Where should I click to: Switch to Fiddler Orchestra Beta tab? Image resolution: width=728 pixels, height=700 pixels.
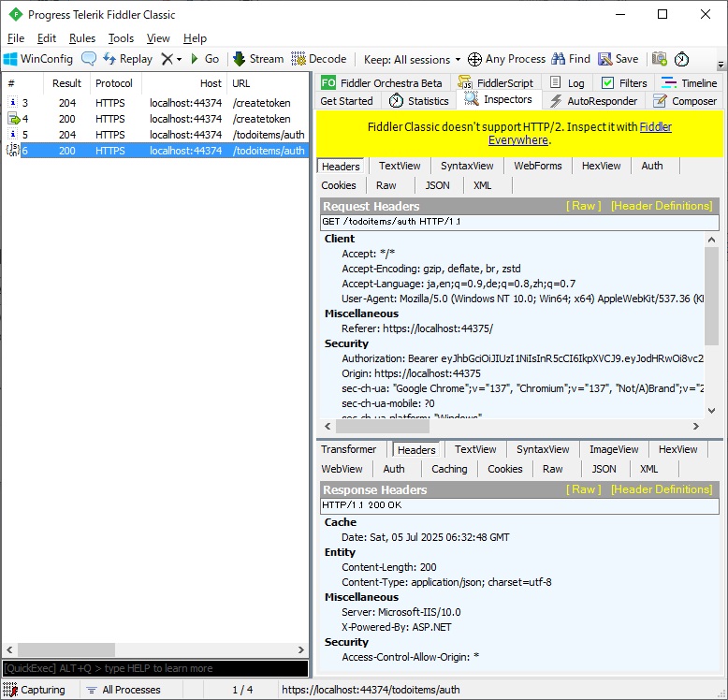coord(382,83)
